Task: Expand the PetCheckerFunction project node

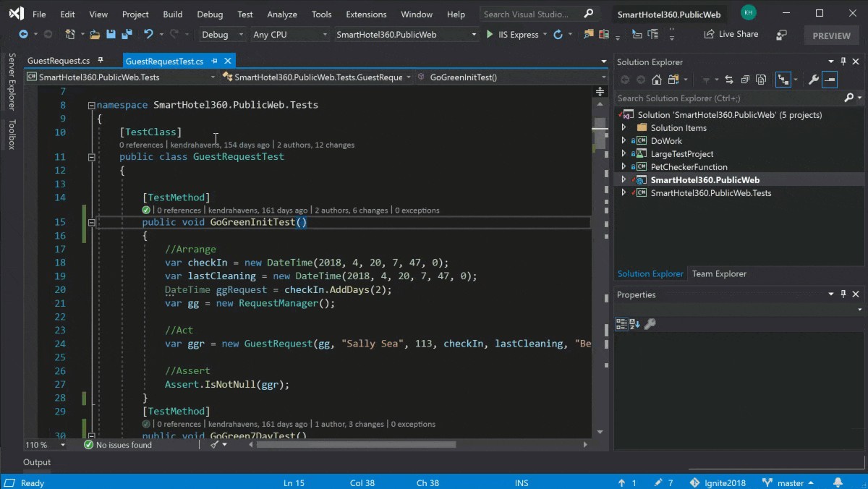Action: point(624,166)
